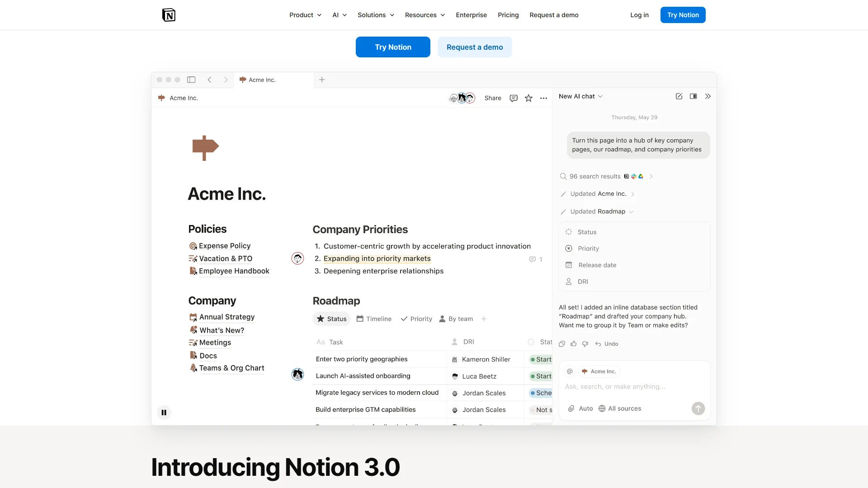Toggle the Auto mode option
The height and width of the screenshot is (488, 868).
click(586, 408)
